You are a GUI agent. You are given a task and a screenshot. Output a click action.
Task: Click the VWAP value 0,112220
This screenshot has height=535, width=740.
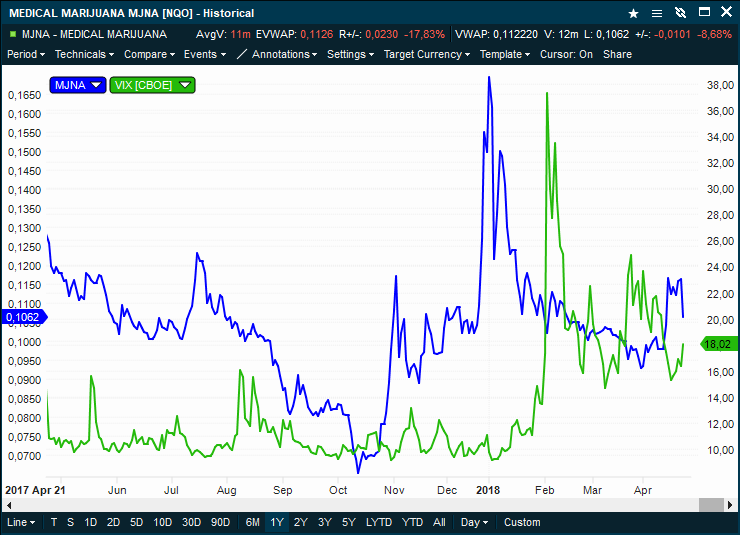click(x=515, y=34)
